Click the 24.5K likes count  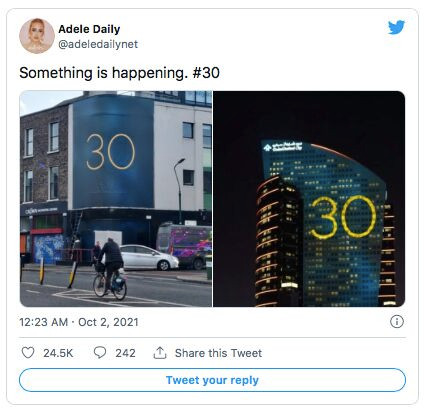click(58, 353)
